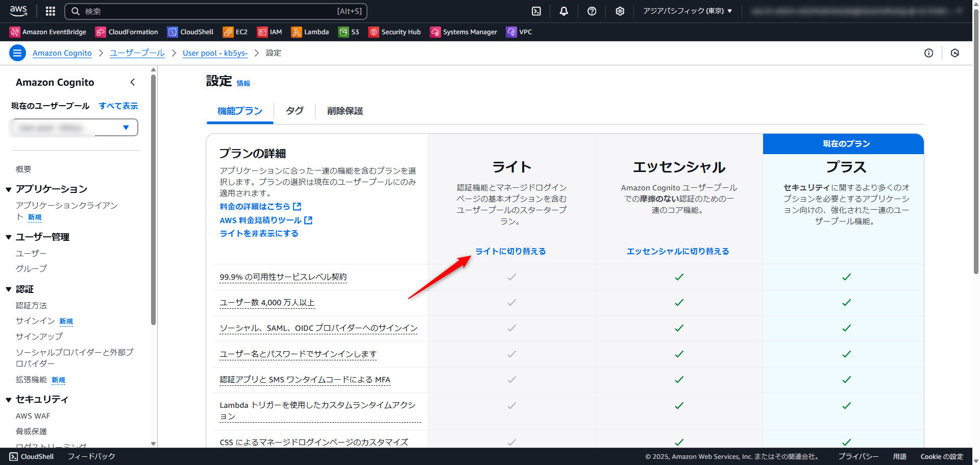Switch to the タグ tab
The width and height of the screenshot is (980, 465).
click(295, 111)
